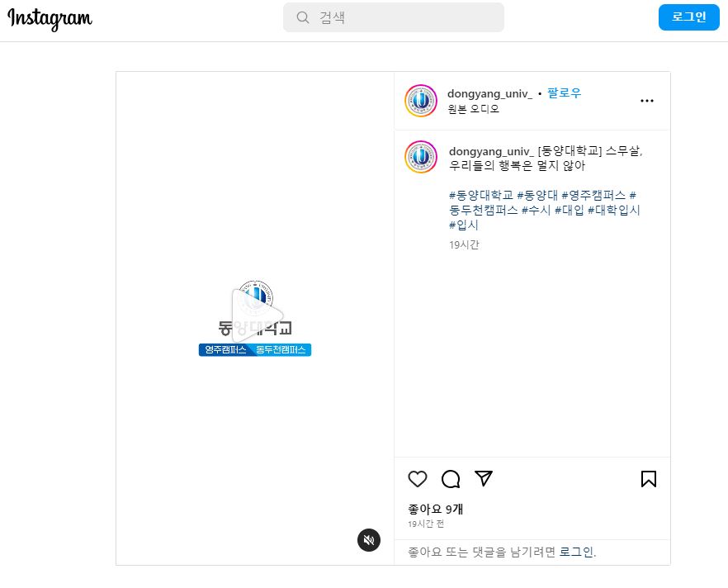Click the Instagram logo
This screenshot has width=728, height=588.
click(50, 19)
